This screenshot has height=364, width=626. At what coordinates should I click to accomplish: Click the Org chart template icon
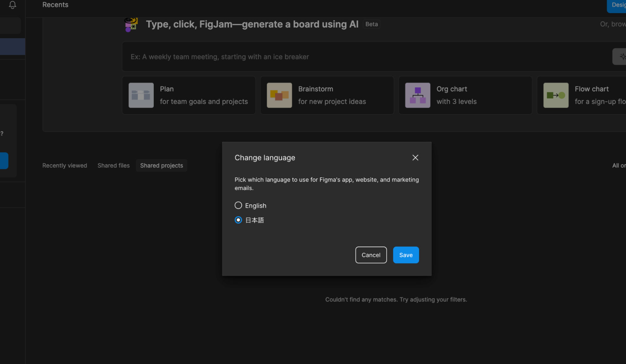point(418,95)
